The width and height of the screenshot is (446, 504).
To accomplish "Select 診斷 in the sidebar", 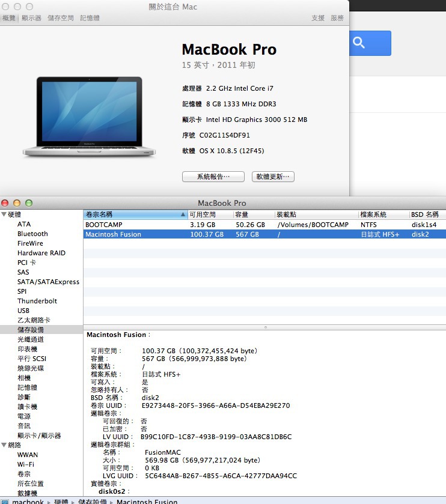I will point(24,397).
